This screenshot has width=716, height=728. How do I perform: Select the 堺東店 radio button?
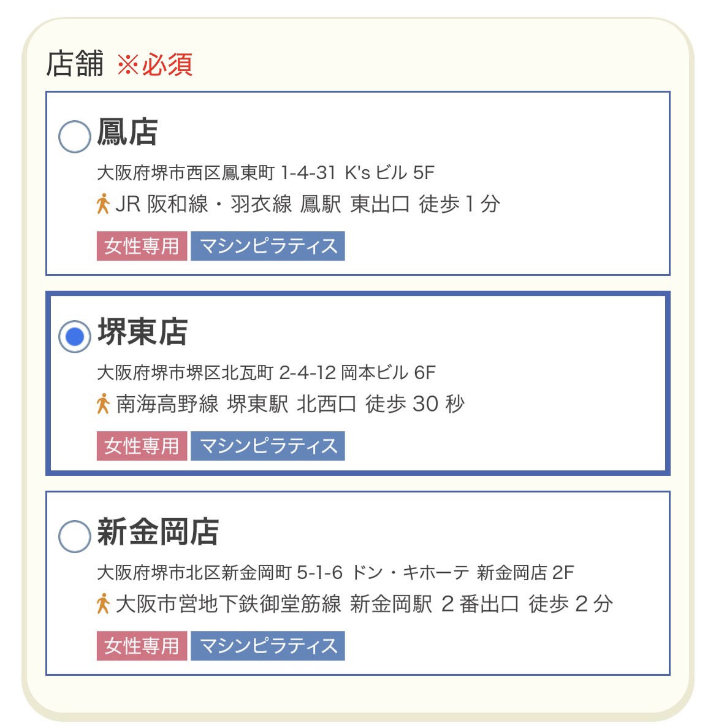(75, 336)
